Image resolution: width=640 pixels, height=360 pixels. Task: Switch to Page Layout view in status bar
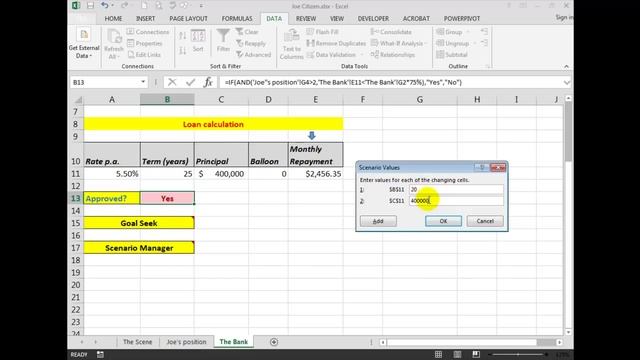(x=457, y=354)
